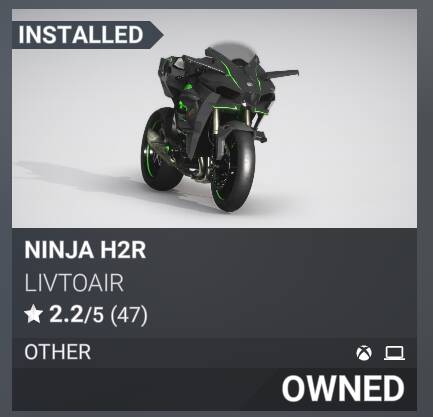Click the motorcycle rear wheel in preview
The height and width of the screenshot is (417, 433).
[161, 149]
